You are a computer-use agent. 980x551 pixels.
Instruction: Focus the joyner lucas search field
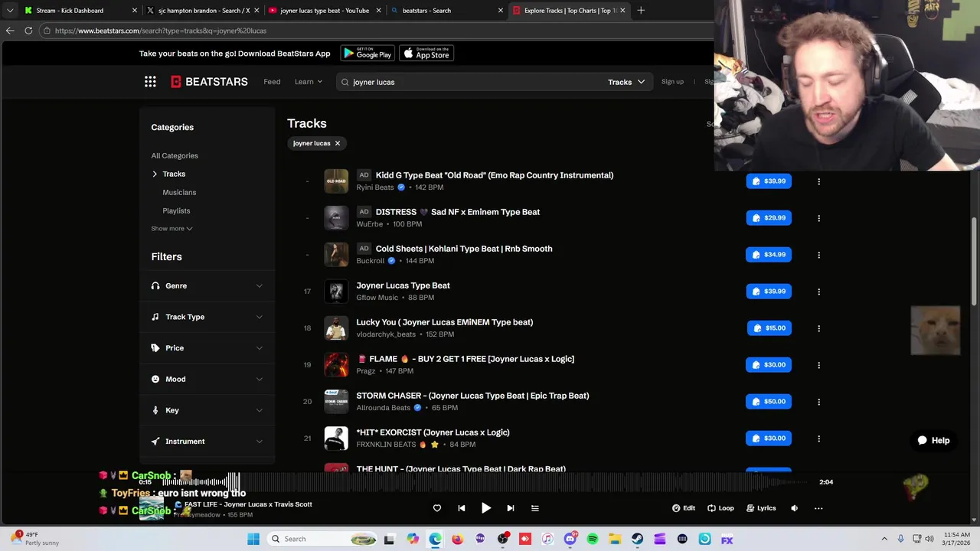pos(471,82)
